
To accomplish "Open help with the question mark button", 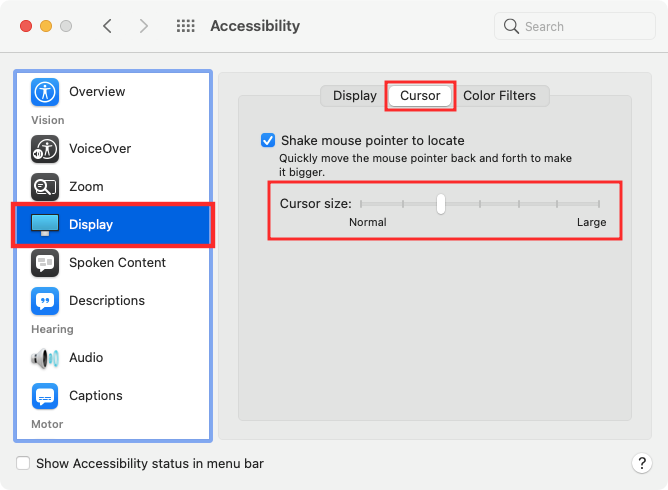I will pos(642,463).
